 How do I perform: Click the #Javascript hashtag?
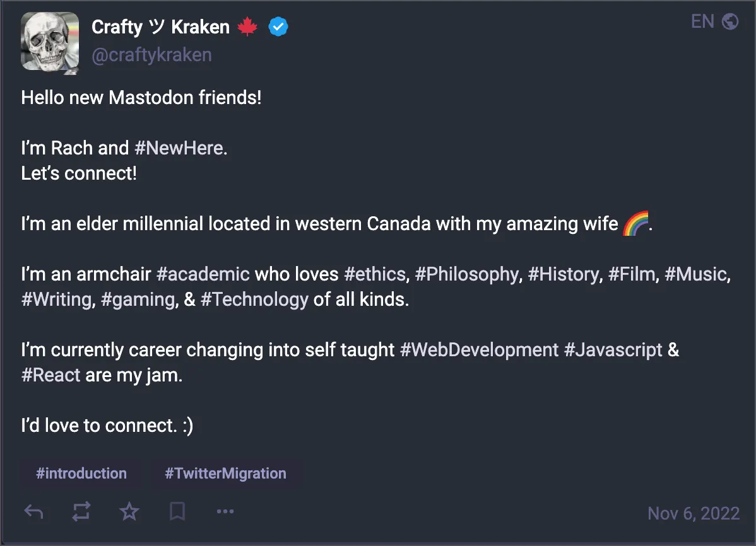[613, 350]
